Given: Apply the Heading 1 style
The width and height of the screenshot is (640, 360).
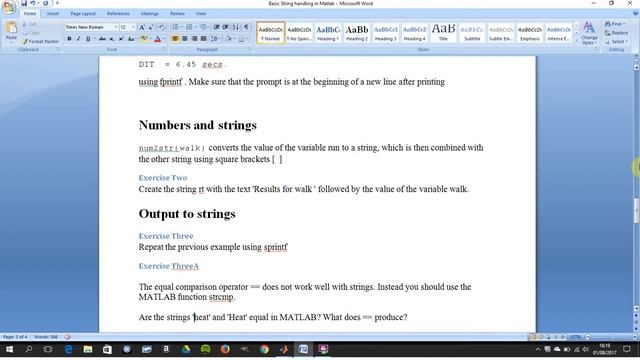Looking at the screenshot, I should (328, 33).
